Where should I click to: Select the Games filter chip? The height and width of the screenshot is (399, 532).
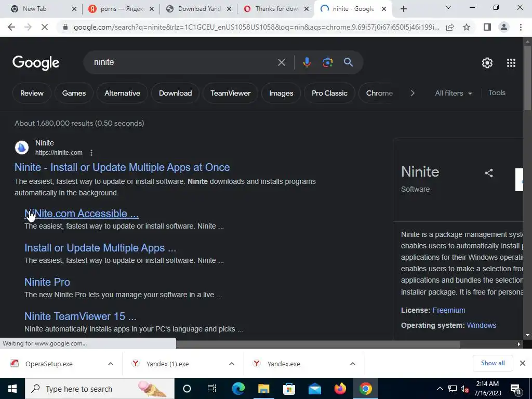[74, 93]
